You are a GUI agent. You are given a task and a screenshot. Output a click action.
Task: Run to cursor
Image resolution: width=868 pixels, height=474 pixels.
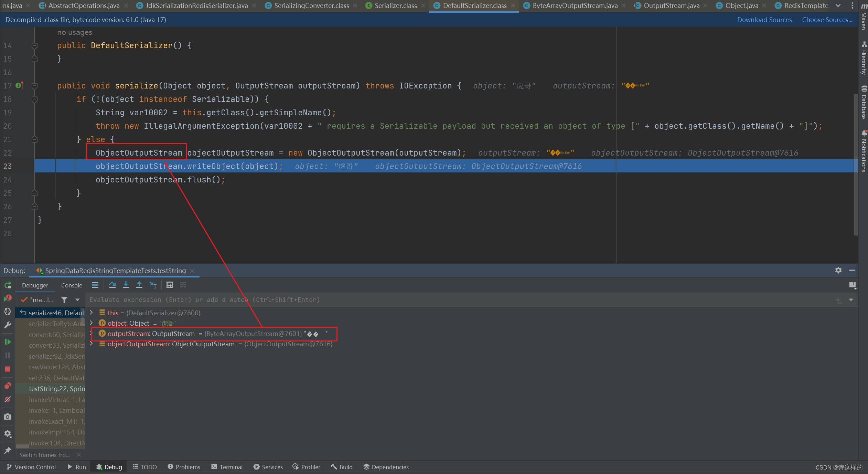(153, 285)
